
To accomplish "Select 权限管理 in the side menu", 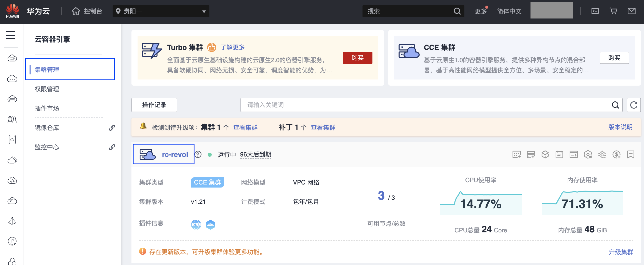I will pyautogui.click(x=47, y=89).
